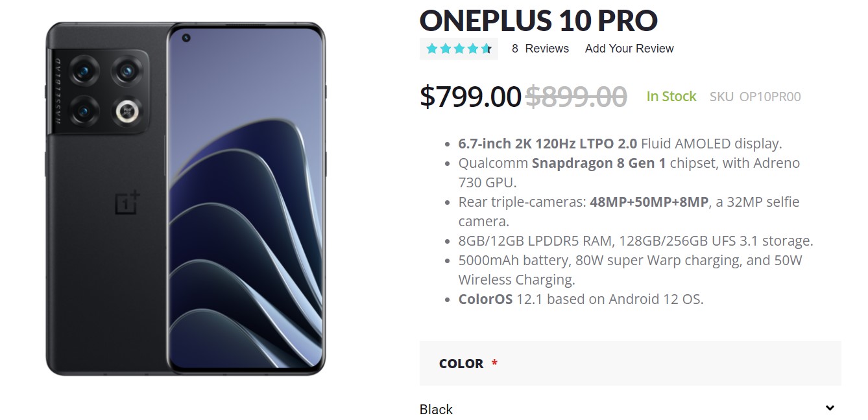Click the In Stock availability label
Viewport: 868px width, 420px height.
pos(671,97)
